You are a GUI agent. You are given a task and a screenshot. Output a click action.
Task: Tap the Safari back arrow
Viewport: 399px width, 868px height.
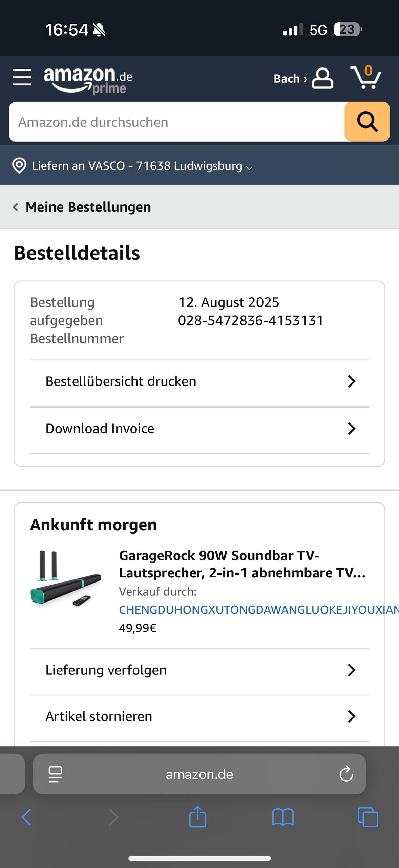26,817
